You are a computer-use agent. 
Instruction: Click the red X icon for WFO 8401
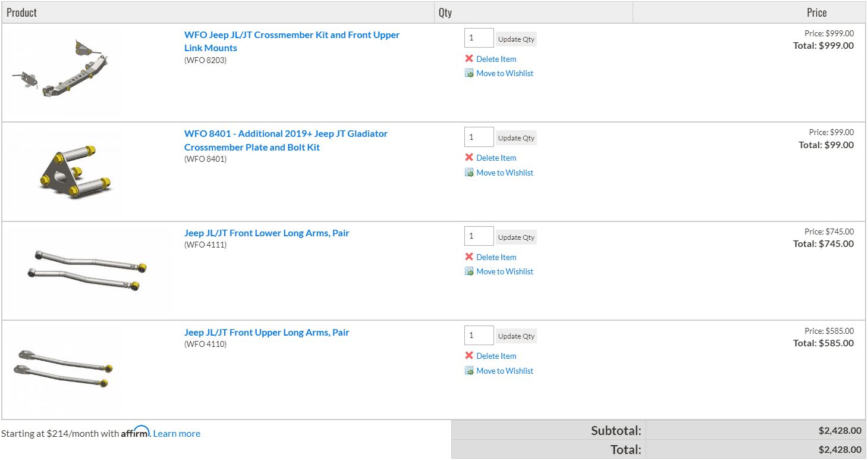point(469,157)
